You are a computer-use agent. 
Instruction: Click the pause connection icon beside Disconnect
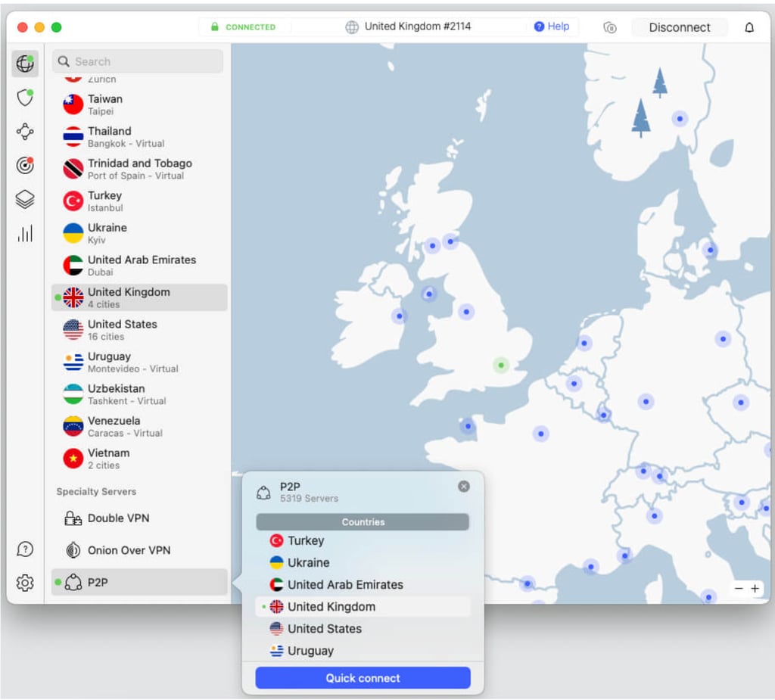610,28
